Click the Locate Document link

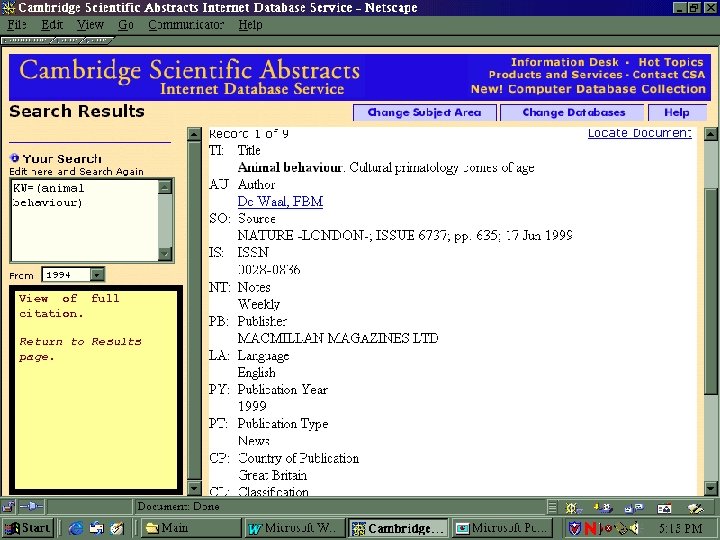[640, 133]
